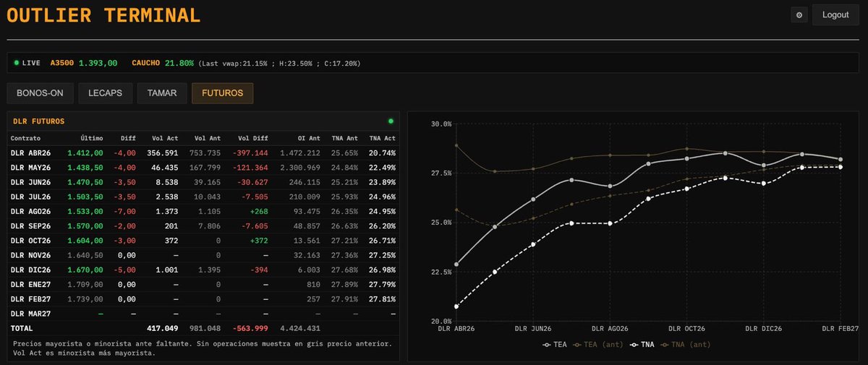
Task: Select the DLR MAY26 contract row
Action: click(203, 168)
